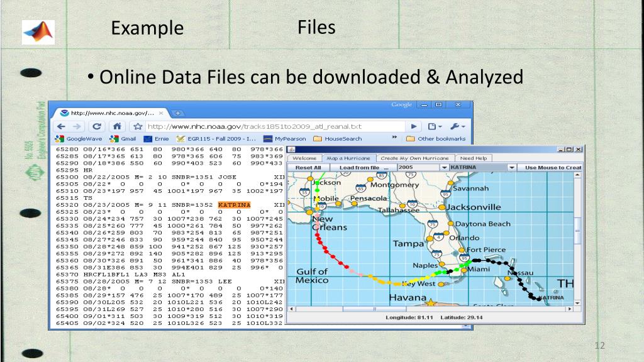644x362 pixels.
Task: Open the Other bookmarks folder
Action: coord(436,139)
